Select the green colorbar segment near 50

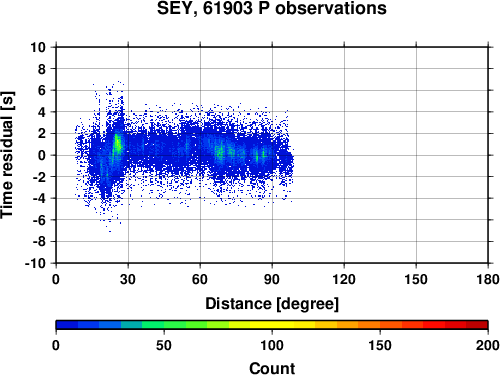(x=164, y=325)
